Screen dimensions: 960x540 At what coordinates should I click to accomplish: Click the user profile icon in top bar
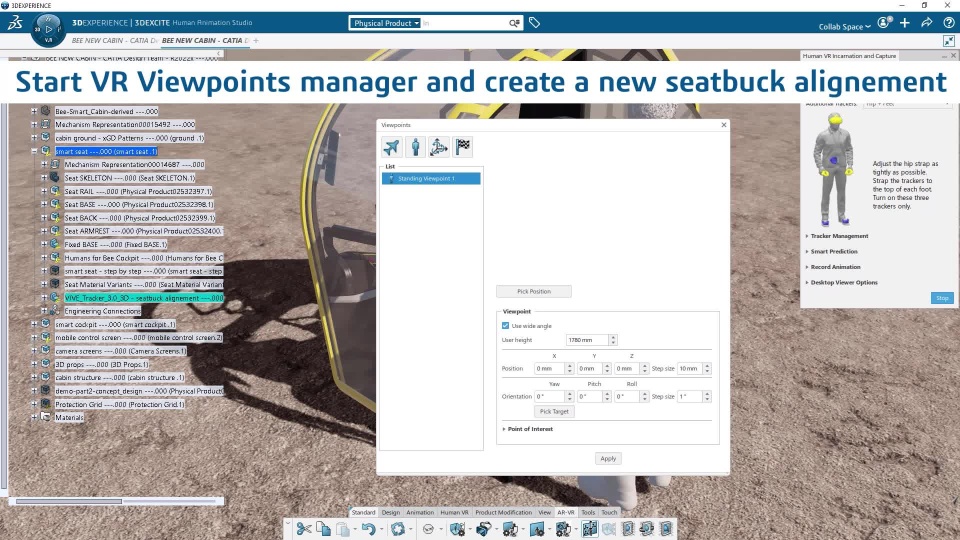pyautogui.click(x=884, y=23)
